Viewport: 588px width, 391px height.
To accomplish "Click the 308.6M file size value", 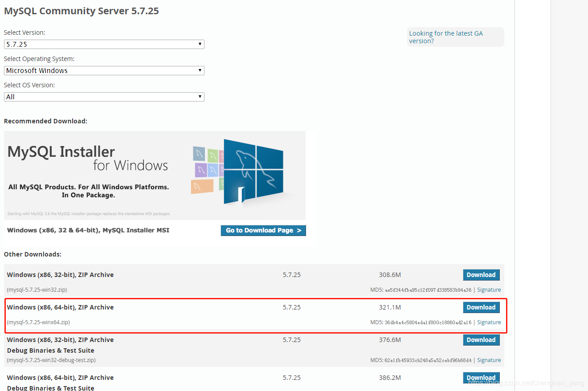I will tap(390, 275).
